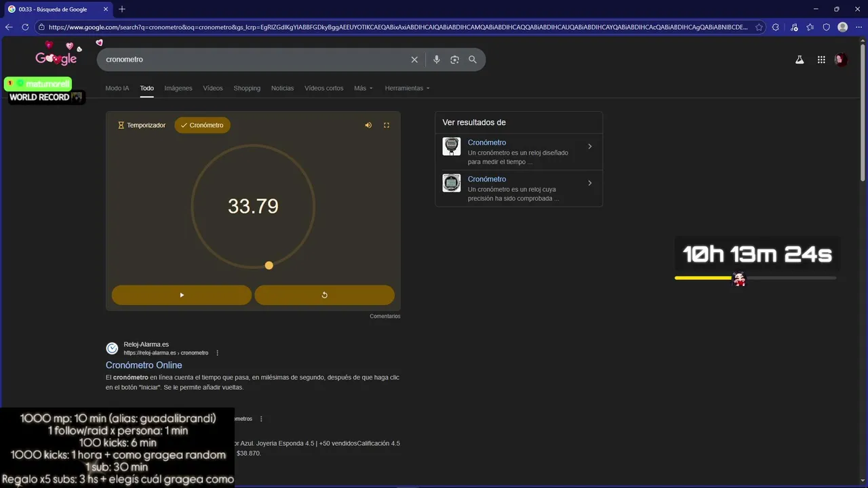Click the browser address bar URL
Image resolution: width=868 pixels, height=488 pixels.
click(398, 27)
